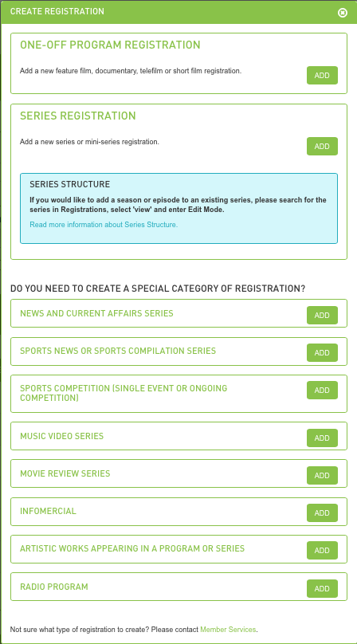Viewport: 357px width, 644px height.
Task: Close the Create Registration dialog
Action: (x=342, y=13)
